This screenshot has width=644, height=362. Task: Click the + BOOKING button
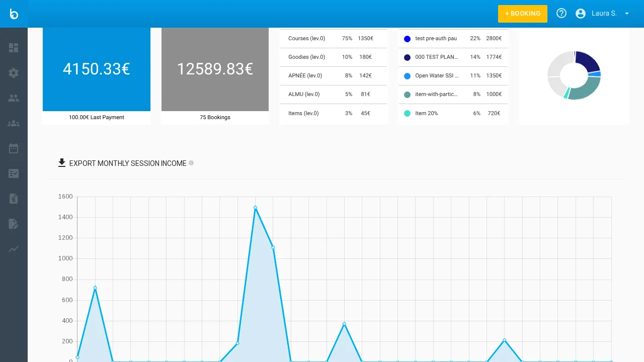pyautogui.click(x=523, y=14)
